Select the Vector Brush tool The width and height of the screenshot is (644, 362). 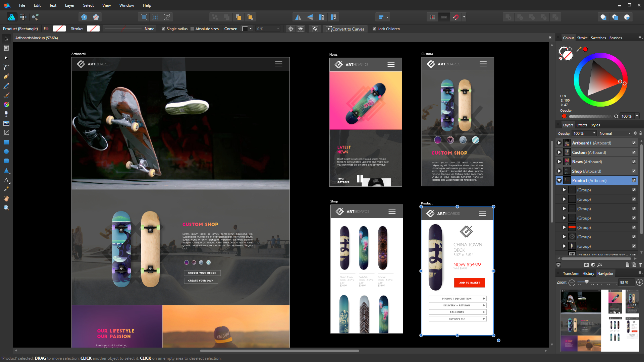6,95
